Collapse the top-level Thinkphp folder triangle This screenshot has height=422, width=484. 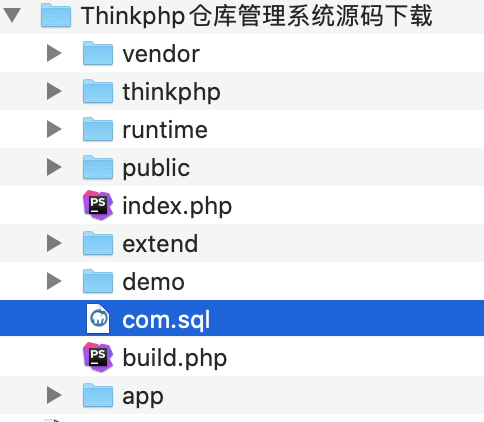coord(12,15)
